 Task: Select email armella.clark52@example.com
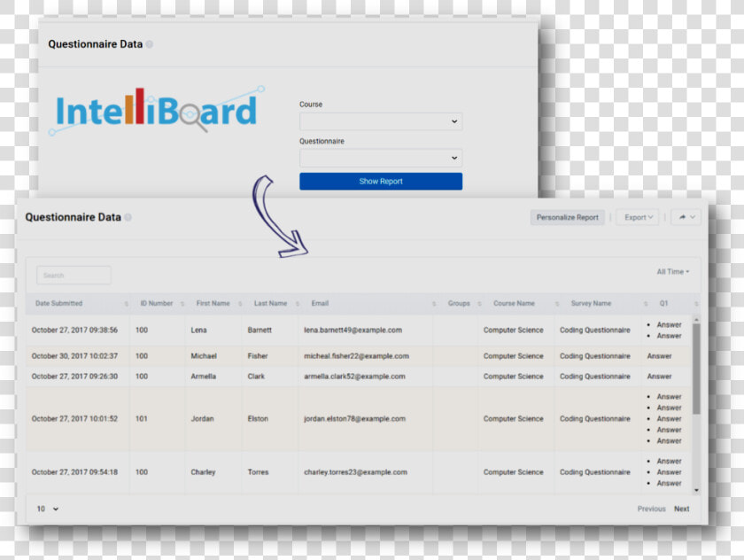354,377
